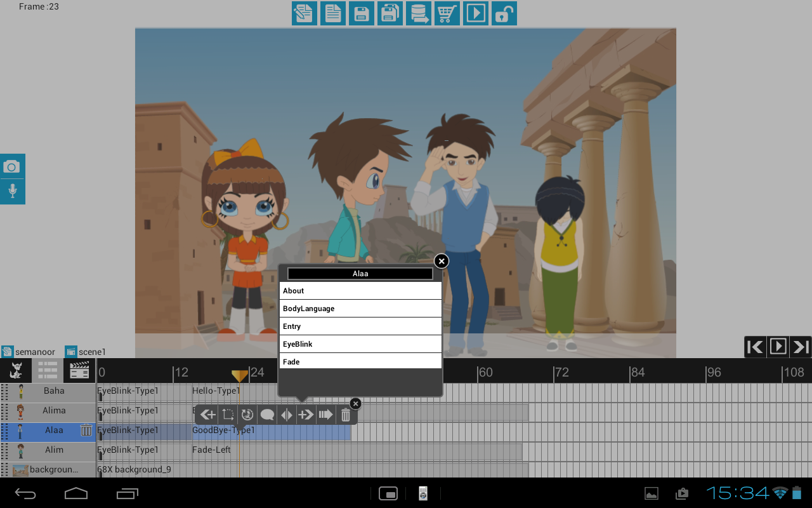Play the animation from timeline controls

778,347
